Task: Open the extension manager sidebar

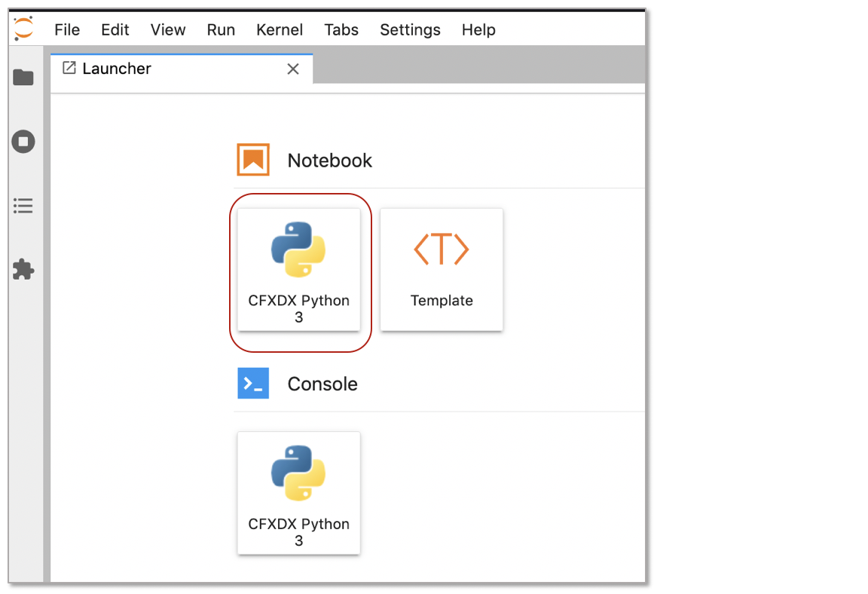Action: pos(23,270)
